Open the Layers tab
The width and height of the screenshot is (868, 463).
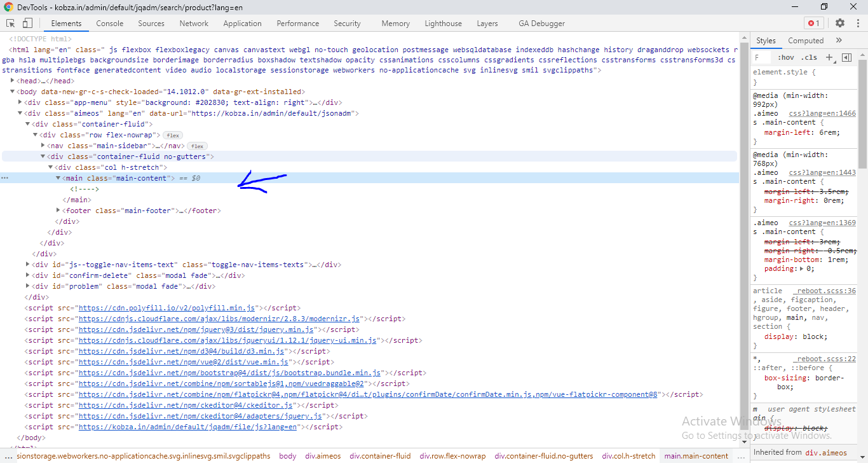[487, 24]
